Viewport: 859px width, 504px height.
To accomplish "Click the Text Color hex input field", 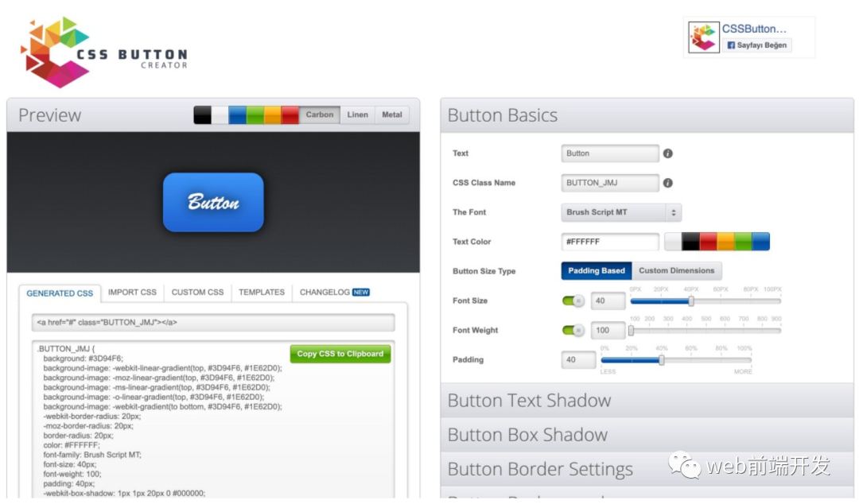I will click(610, 242).
